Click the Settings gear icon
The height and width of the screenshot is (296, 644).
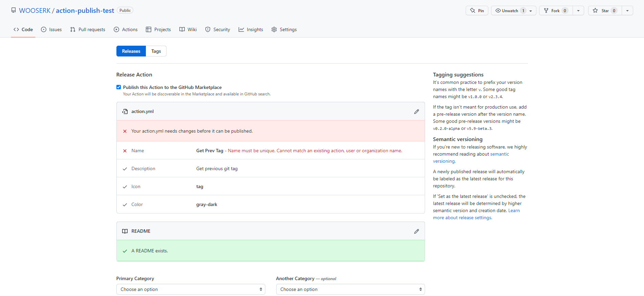[x=274, y=29]
